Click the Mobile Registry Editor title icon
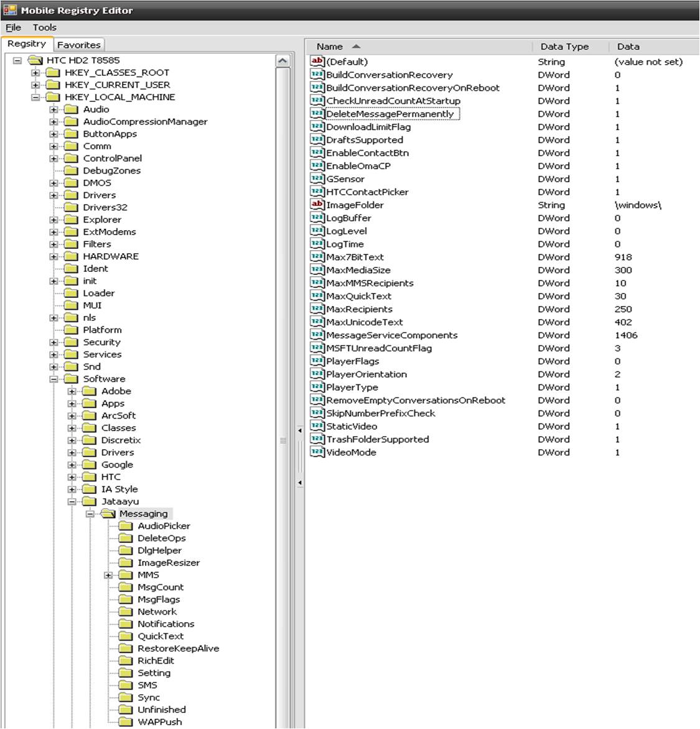The width and height of the screenshot is (700, 729). pos(10,10)
